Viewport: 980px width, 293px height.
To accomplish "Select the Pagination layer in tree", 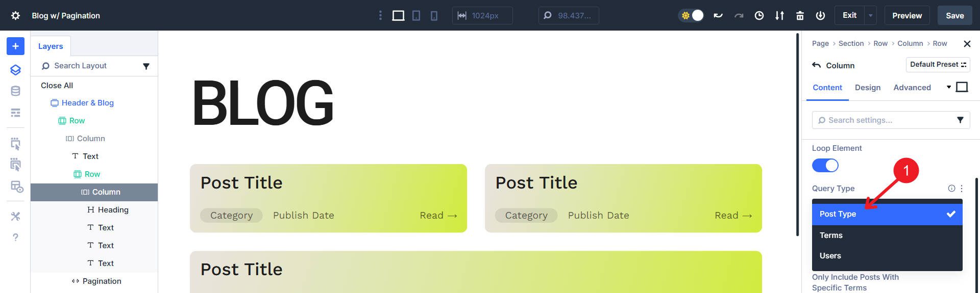I will (x=102, y=281).
